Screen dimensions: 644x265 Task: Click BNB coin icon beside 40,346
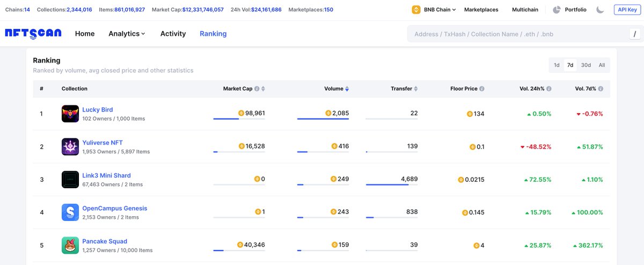pyautogui.click(x=240, y=245)
